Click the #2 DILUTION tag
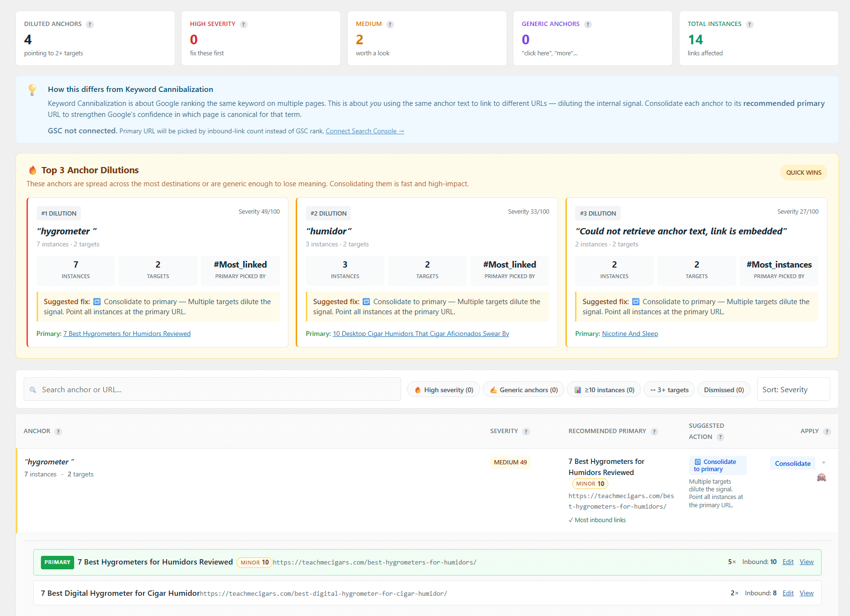The height and width of the screenshot is (616, 850). (x=328, y=214)
